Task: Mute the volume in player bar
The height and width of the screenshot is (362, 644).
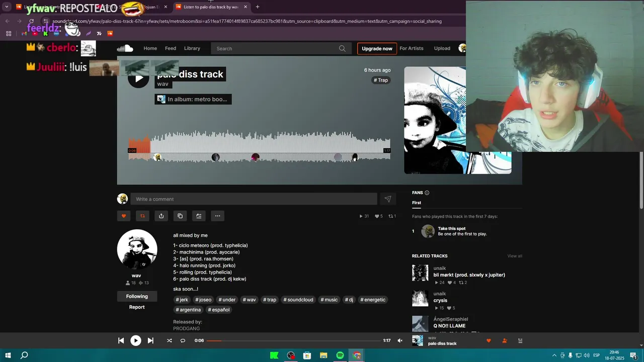Action: tap(400, 340)
